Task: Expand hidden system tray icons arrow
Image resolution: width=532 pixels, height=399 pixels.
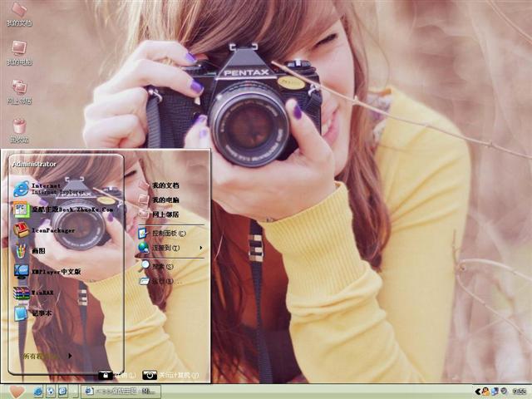Action: pyautogui.click(x=477, y=392)
